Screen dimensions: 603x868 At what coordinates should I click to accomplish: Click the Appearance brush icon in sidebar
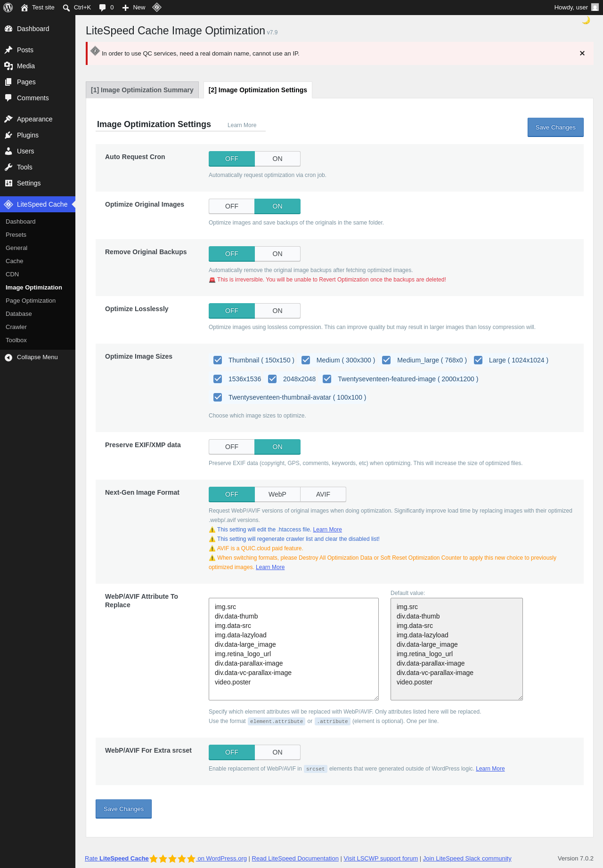[x=8, y=119]
